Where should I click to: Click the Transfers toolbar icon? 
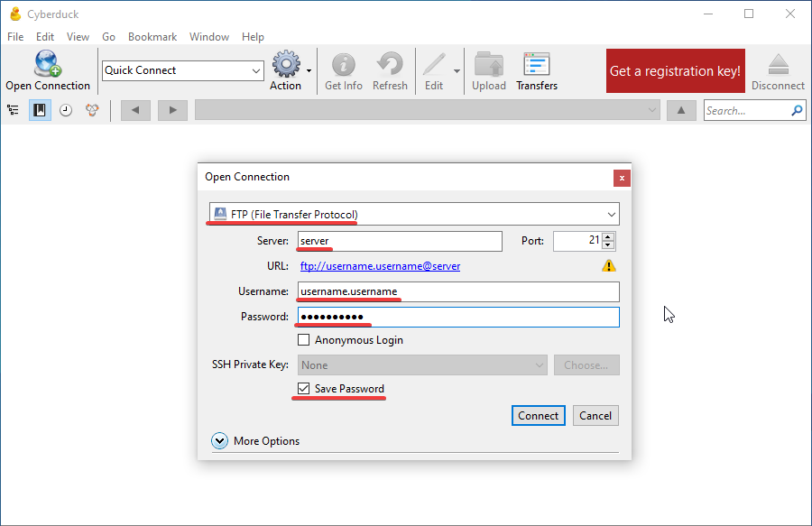click(537, 66)
